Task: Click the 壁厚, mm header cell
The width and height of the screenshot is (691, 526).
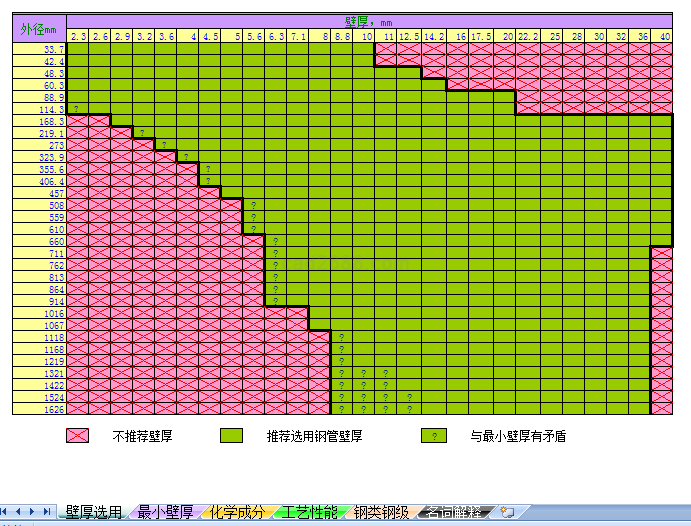Action: pyautogui.click(x=369, y=20)
